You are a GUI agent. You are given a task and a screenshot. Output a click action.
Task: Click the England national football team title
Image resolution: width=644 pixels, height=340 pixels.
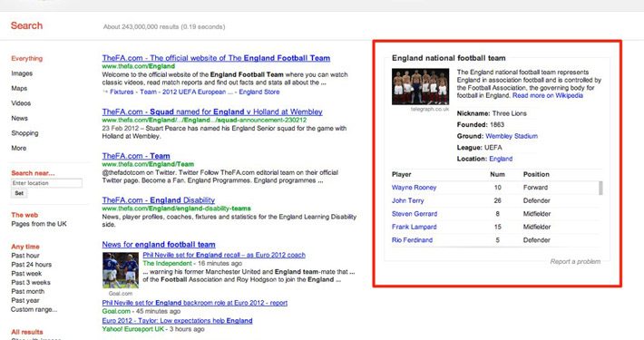pos(448,58)
